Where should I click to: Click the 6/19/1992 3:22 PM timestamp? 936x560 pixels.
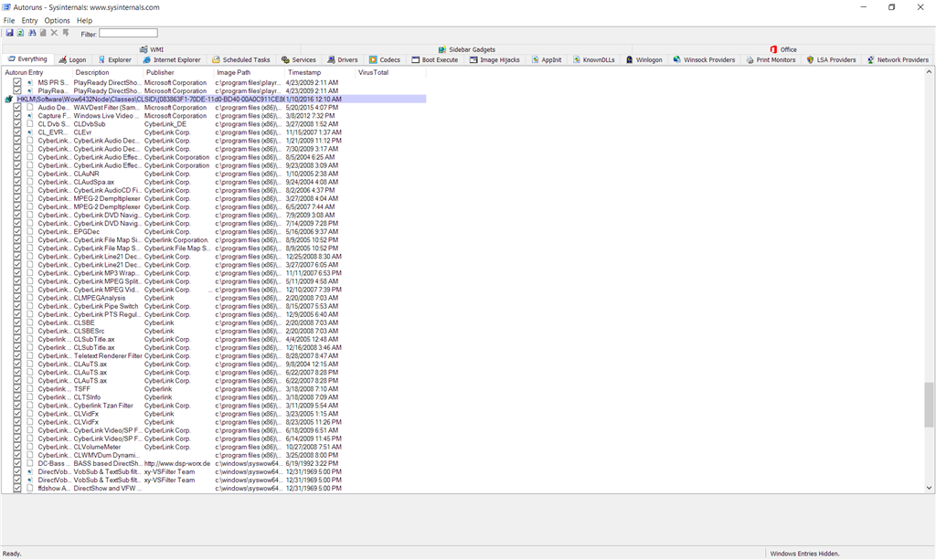pos(312,463)
